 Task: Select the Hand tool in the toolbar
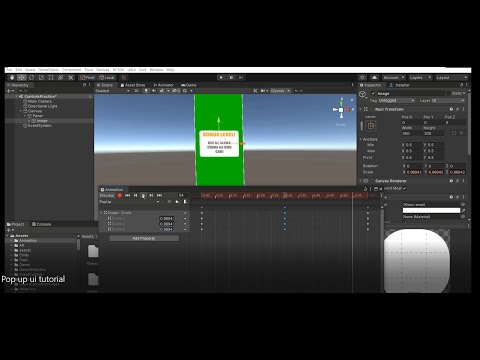click(x=12, y=77)
